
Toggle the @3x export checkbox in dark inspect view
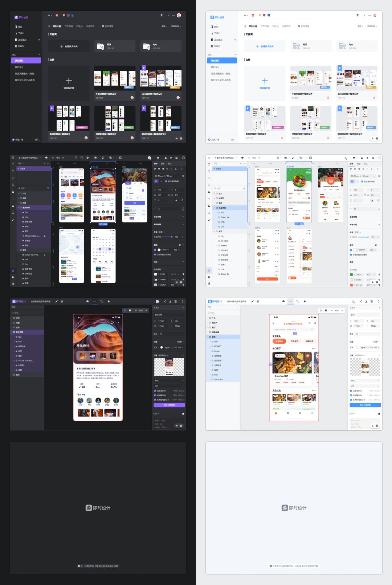point(155,400)
